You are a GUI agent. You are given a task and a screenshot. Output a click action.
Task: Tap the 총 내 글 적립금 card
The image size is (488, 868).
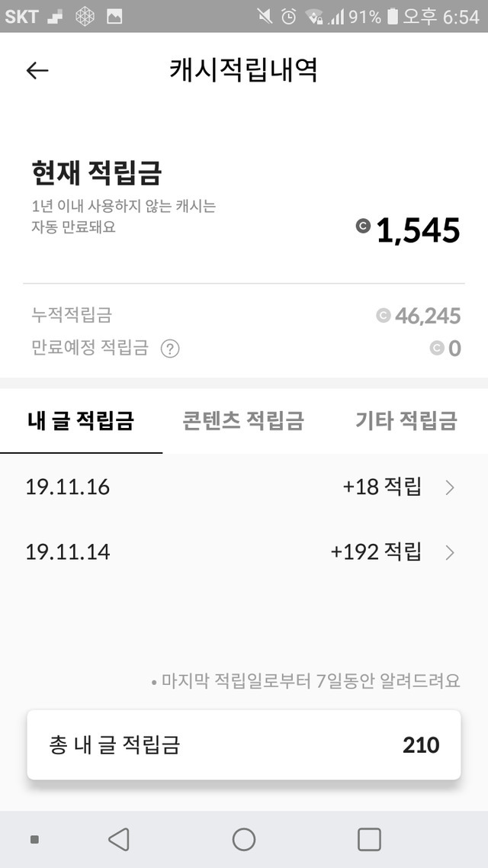click(x=243, y=744)
